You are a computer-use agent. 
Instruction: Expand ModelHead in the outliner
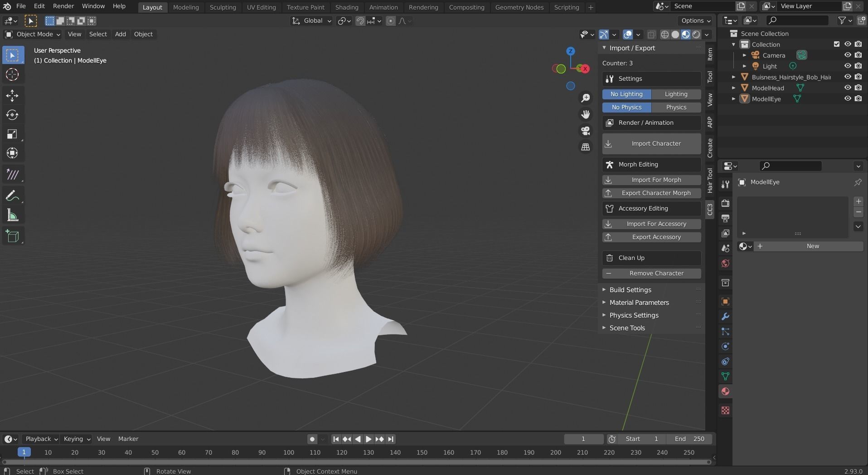click(734, 88)
